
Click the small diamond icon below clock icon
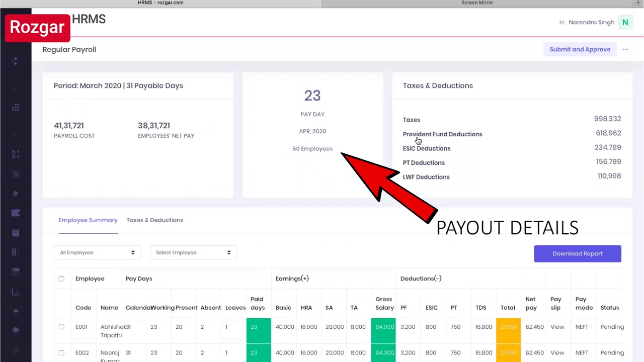coord(16,194)
